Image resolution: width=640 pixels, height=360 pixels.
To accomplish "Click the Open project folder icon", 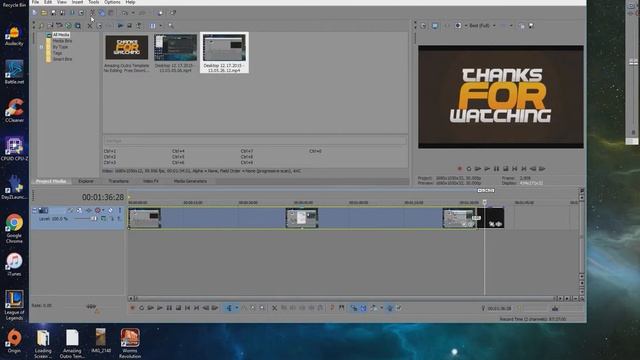I will (x=44, y=13).
